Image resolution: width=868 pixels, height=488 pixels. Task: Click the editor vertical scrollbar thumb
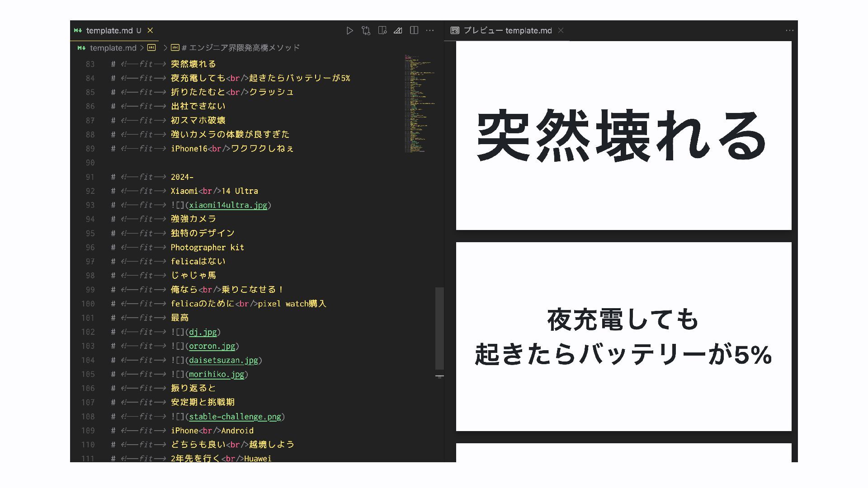(x=439, y=328)
